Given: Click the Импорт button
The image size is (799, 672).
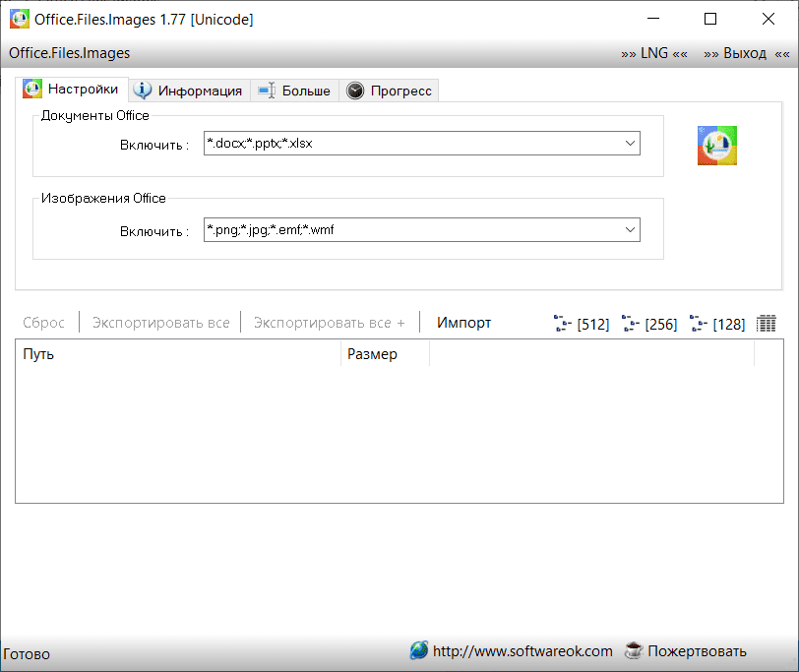Looking at the screenshot, I should pyautogui.click(x=463, y=323).
